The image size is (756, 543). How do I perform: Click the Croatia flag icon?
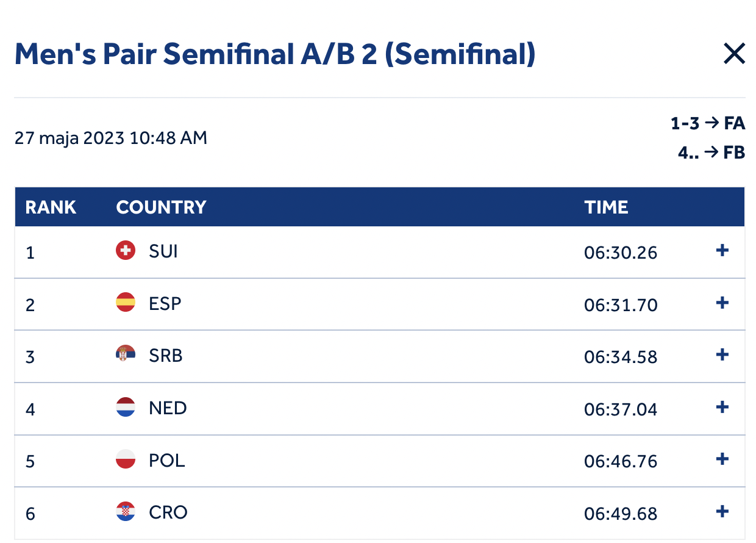[126, 511]
